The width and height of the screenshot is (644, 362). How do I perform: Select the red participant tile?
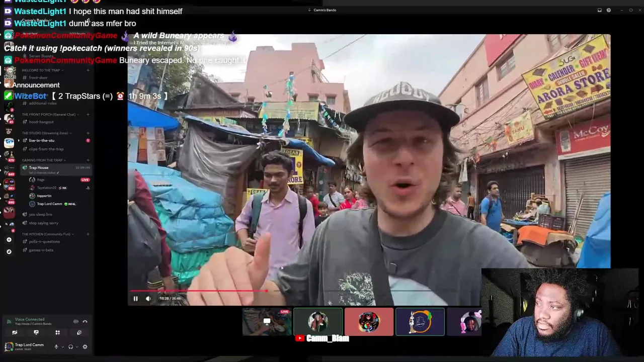(369, 322)
